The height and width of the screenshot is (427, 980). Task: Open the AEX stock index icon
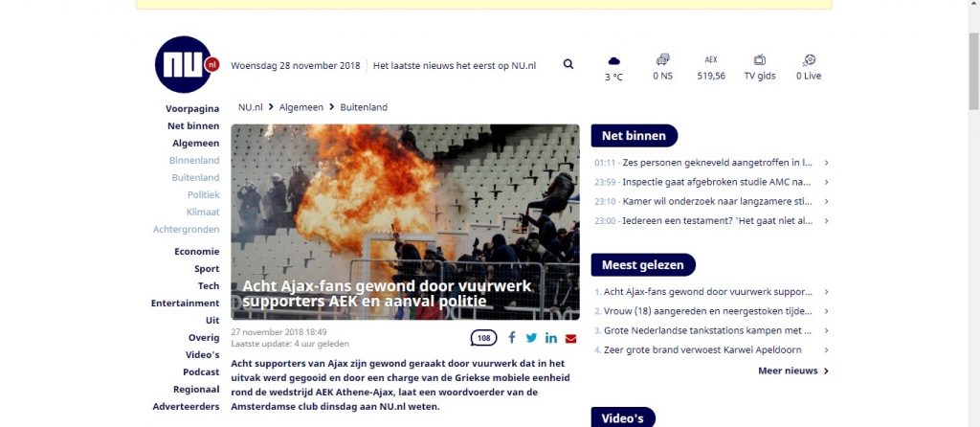point(711,60)
